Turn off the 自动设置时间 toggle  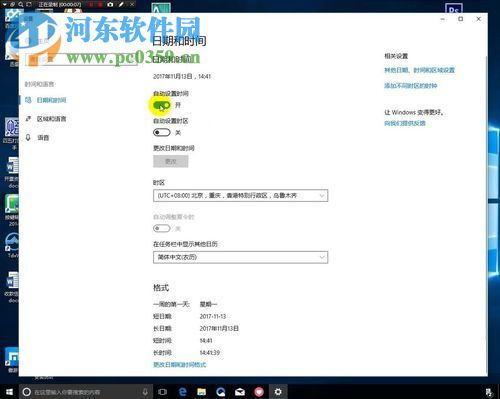[x=162, y=105]
